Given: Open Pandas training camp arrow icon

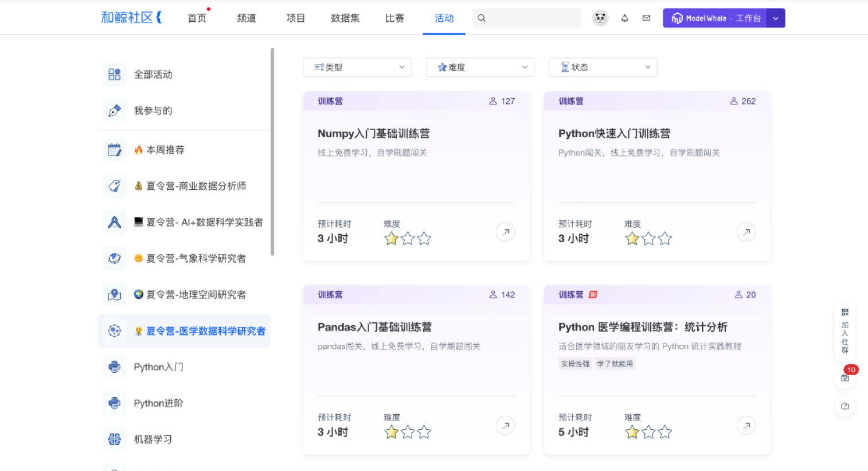Looking at the screenshot, I should pos(505,426).
